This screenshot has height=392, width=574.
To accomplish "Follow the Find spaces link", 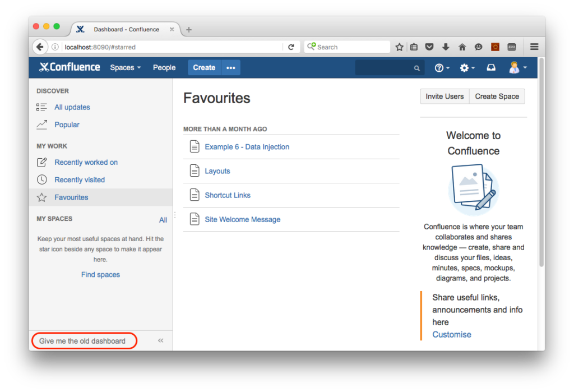I will tap(100, 274).
